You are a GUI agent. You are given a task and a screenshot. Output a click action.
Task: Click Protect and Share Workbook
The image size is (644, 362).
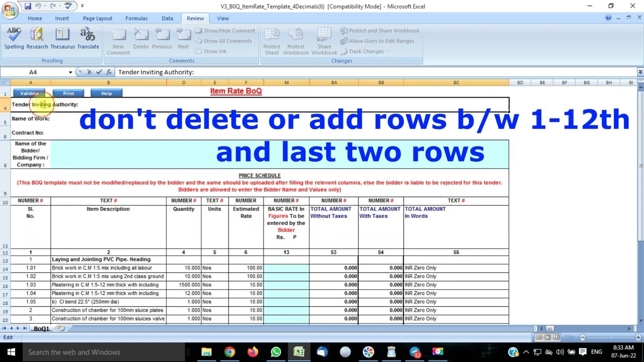380,31
